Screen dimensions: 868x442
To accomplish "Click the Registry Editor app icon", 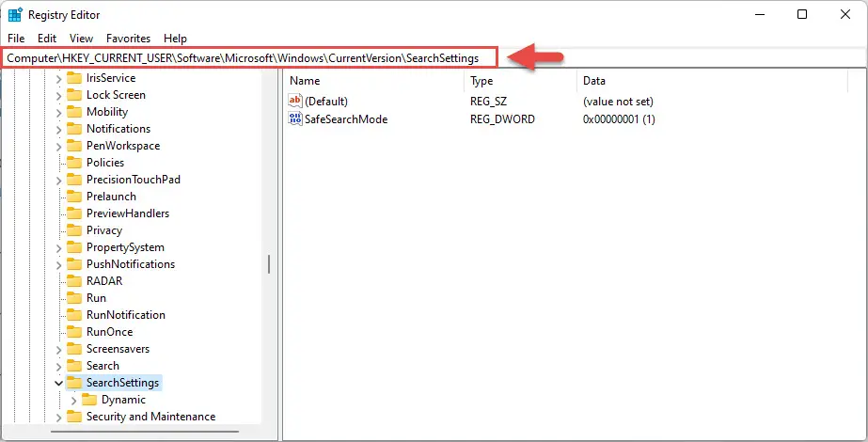I will click(x=15, y=14).
